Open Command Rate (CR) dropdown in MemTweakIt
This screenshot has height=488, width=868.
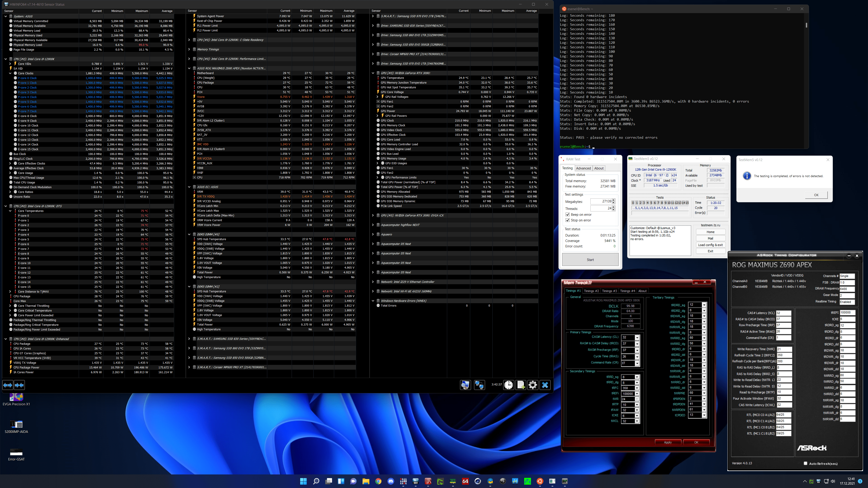click(637, 363)
